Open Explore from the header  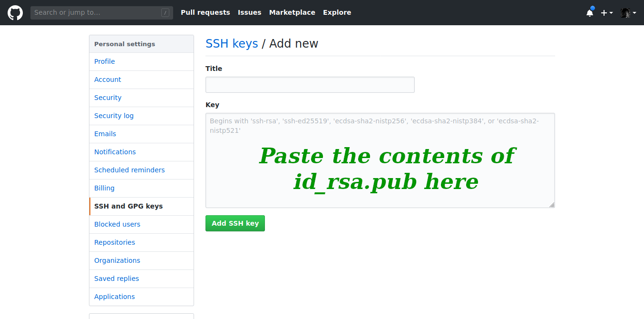click(x=337, y=12)
